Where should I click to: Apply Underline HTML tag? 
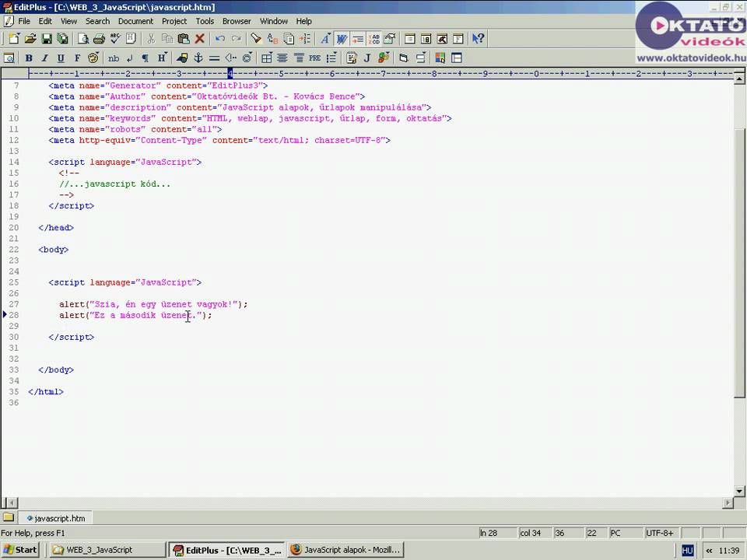click(61, 58)
